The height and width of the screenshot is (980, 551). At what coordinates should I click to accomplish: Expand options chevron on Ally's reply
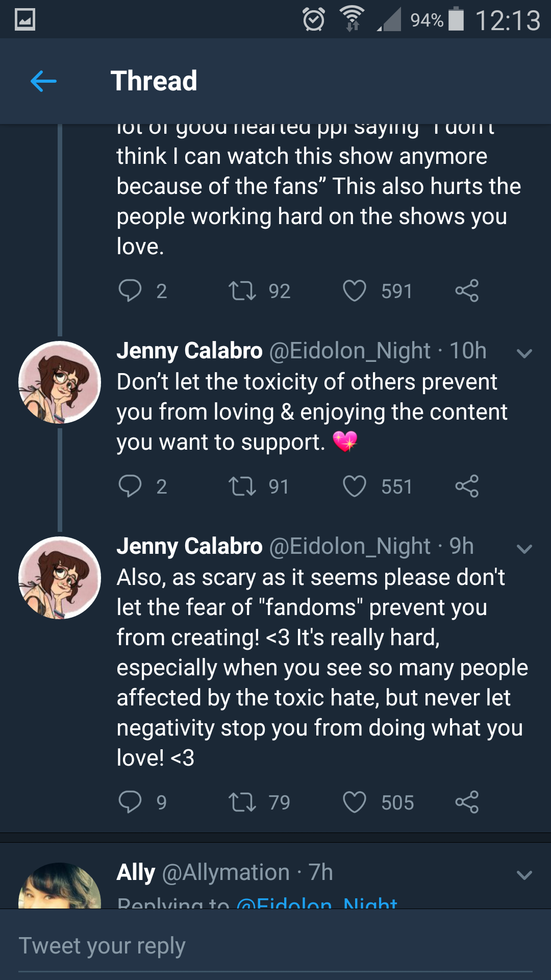(x=524, y=875)
